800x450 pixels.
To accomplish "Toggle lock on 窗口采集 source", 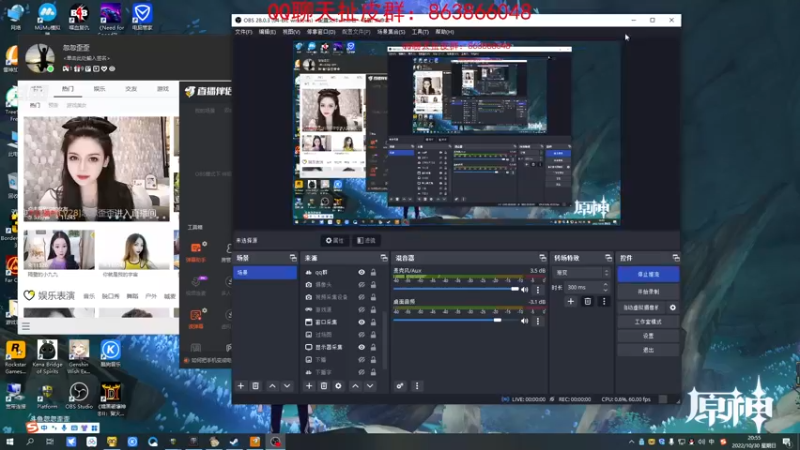I will click(373, 322).
